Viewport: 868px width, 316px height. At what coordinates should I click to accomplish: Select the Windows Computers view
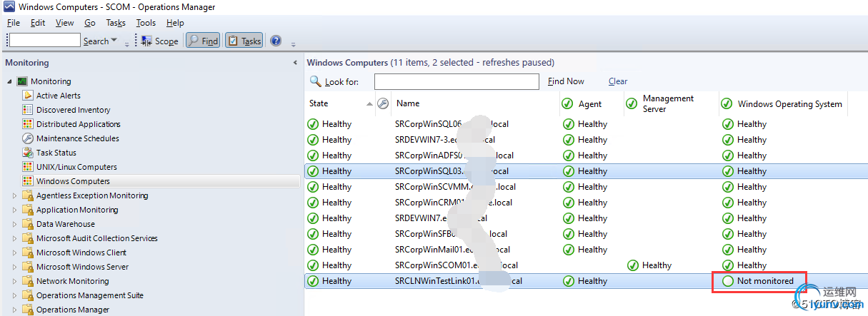(73, 181)
